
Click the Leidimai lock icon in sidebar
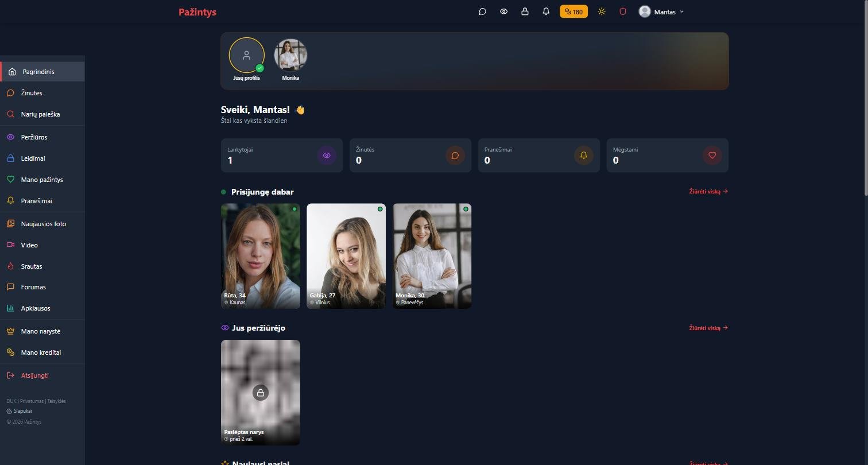[10, 158]
